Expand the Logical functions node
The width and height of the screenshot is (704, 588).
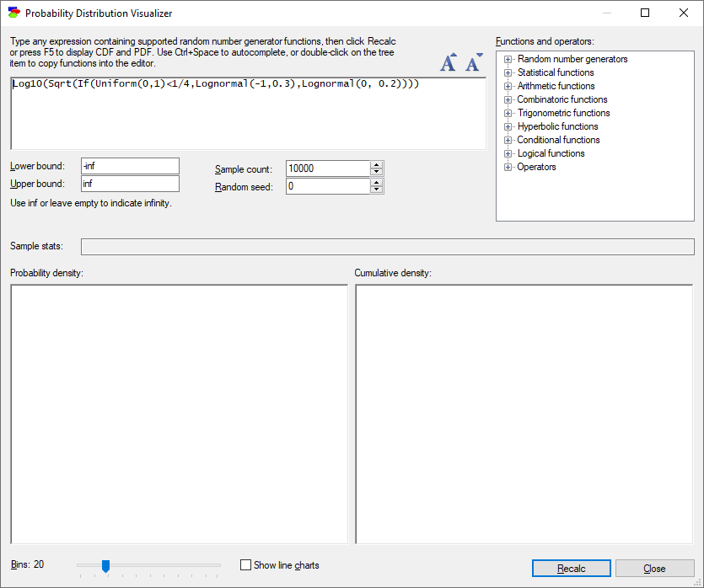(x=508, y=153)
